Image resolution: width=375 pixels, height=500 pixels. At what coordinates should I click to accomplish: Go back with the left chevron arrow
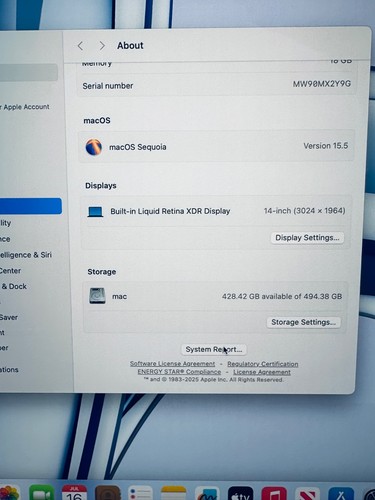pyautogui.click(x=80, y=46)
